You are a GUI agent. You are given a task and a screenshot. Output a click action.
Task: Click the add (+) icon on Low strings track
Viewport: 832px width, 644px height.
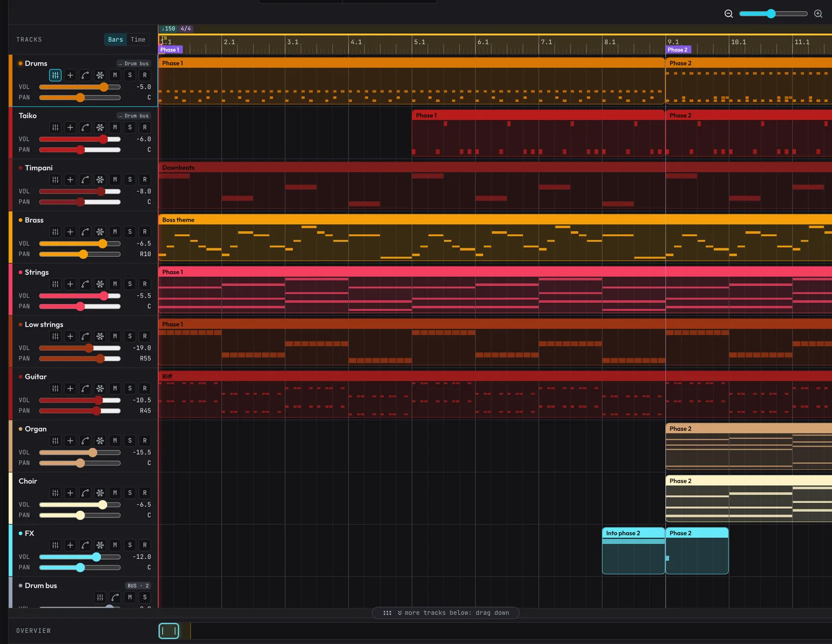(70, 336)
